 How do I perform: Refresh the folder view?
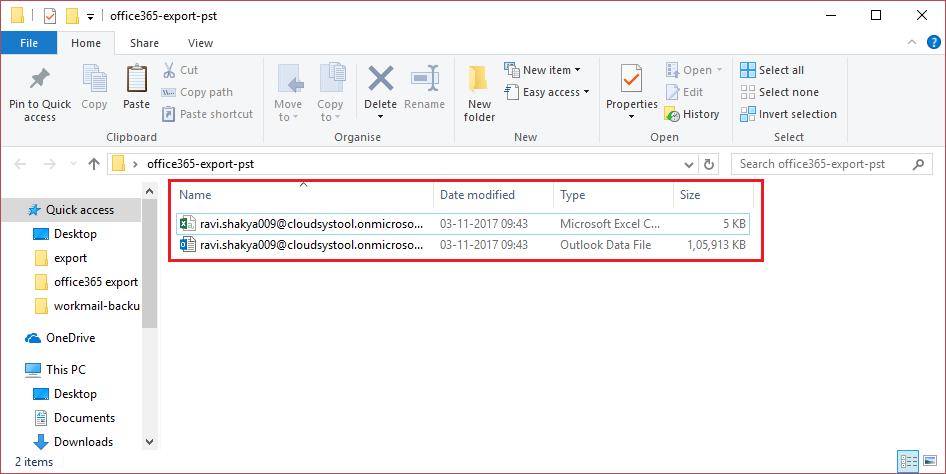pos(709,164)
